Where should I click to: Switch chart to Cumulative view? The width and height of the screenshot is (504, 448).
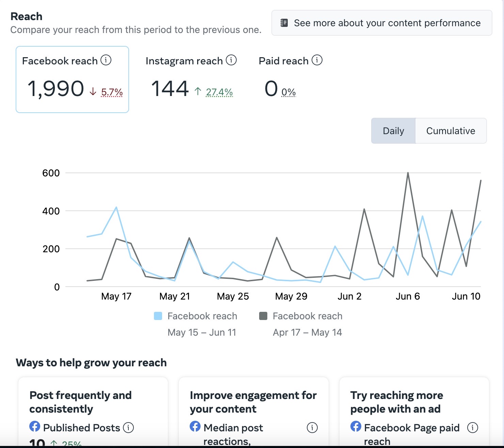[x=451, y=131]
